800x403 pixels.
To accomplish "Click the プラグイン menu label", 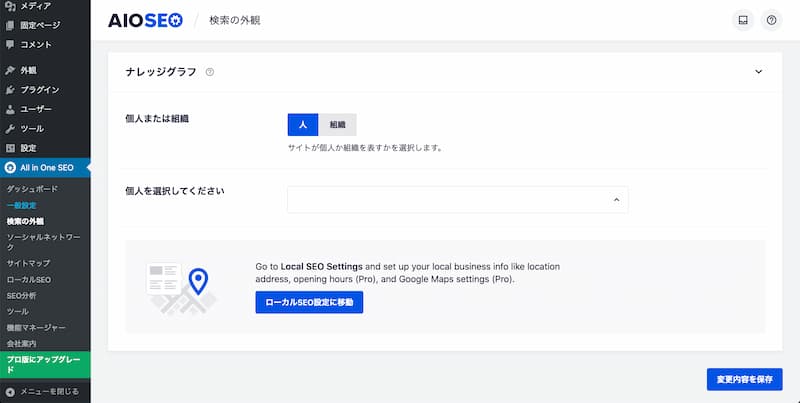I will [x=40, y=90].
